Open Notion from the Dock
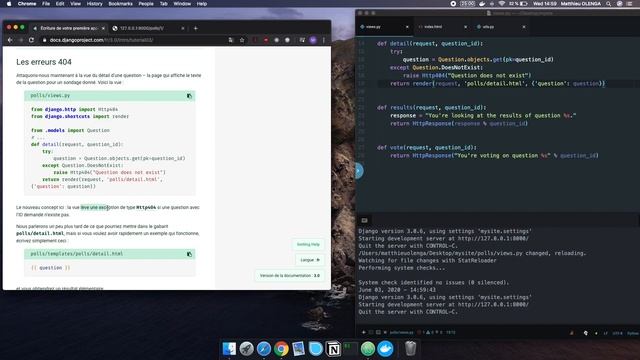The height and width of the screenshot is (360, 640). coord(333,349)
